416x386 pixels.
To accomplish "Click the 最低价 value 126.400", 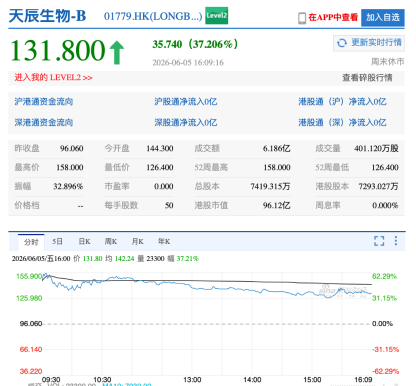I will coord(160,167).
